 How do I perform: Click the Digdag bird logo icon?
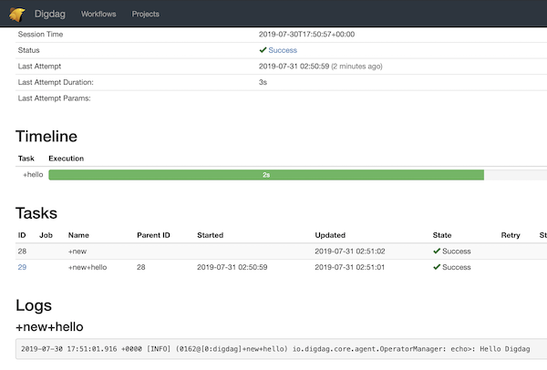pos(17,14)
